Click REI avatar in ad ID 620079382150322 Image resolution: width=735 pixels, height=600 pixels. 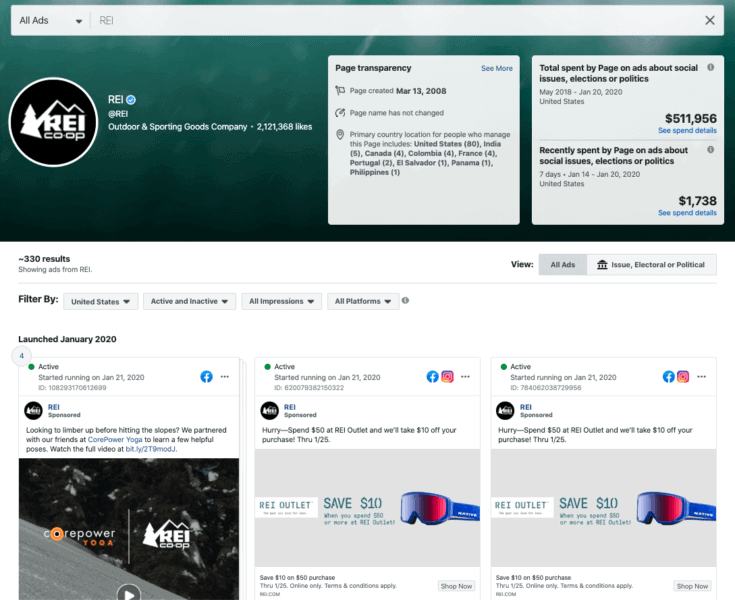tap(270, 411)
